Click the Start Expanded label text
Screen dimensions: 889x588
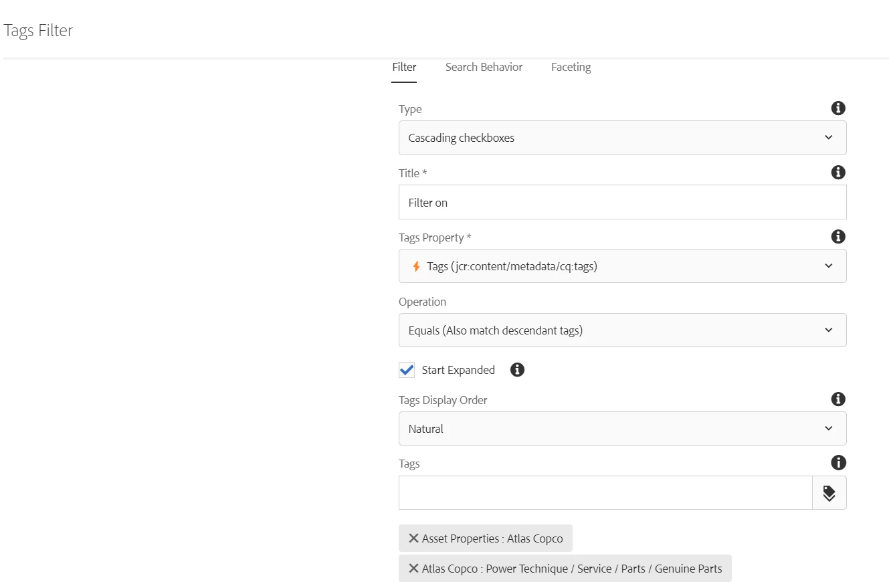(458, 370)
